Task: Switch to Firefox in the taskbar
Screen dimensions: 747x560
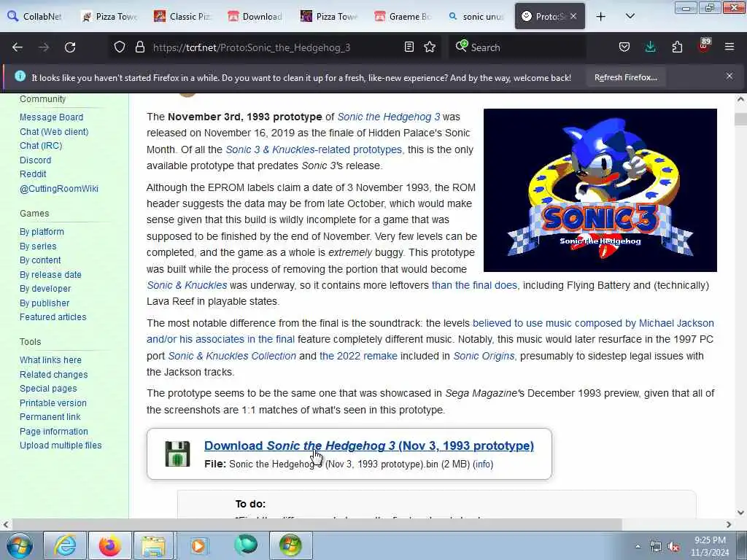Action: [109, 545]
